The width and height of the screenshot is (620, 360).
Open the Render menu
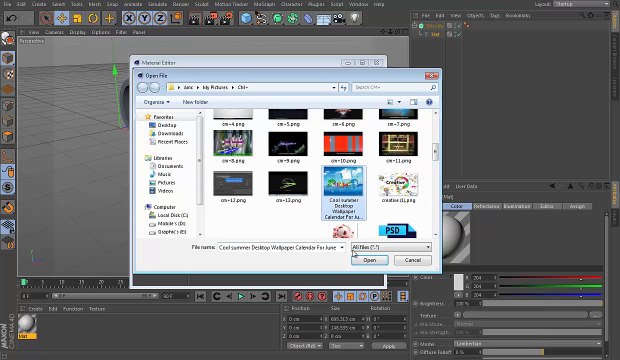click(x=181, y=4)
